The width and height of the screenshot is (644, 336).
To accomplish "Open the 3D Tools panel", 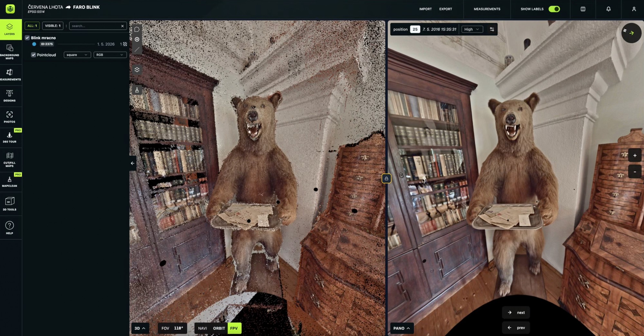I will coord(10,204).
